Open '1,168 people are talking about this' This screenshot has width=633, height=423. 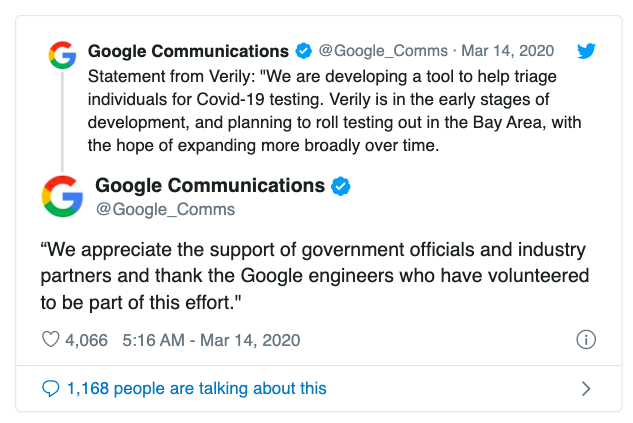click(x=197, y=388)
